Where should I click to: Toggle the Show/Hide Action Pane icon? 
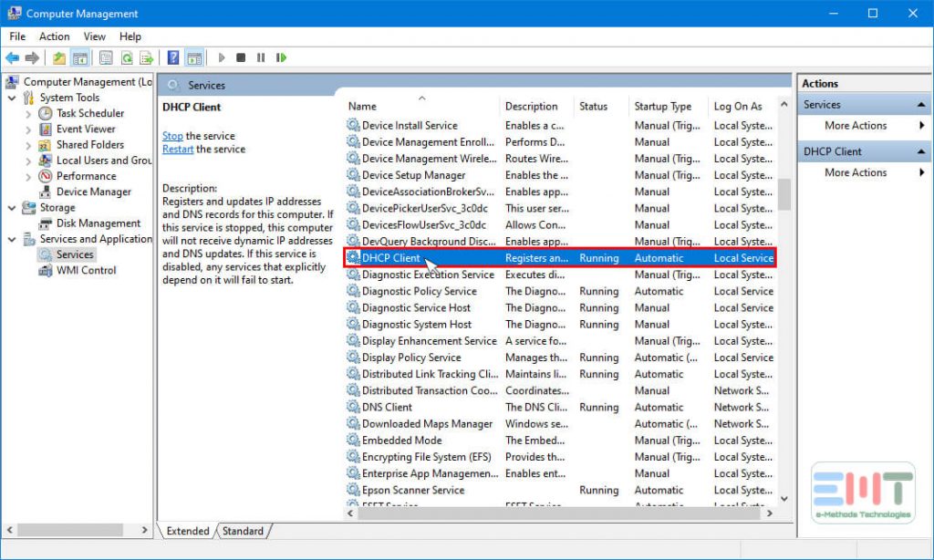point(194,57)
